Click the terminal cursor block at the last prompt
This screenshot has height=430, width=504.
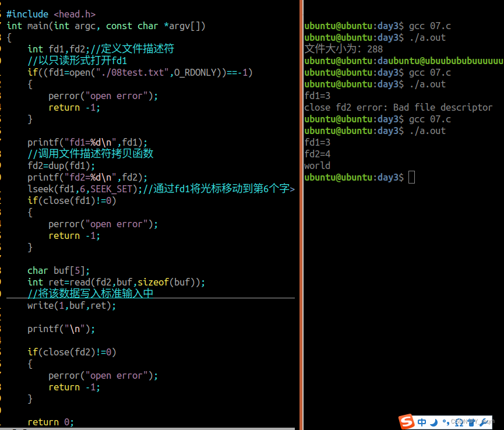click(x=411, y=177)
